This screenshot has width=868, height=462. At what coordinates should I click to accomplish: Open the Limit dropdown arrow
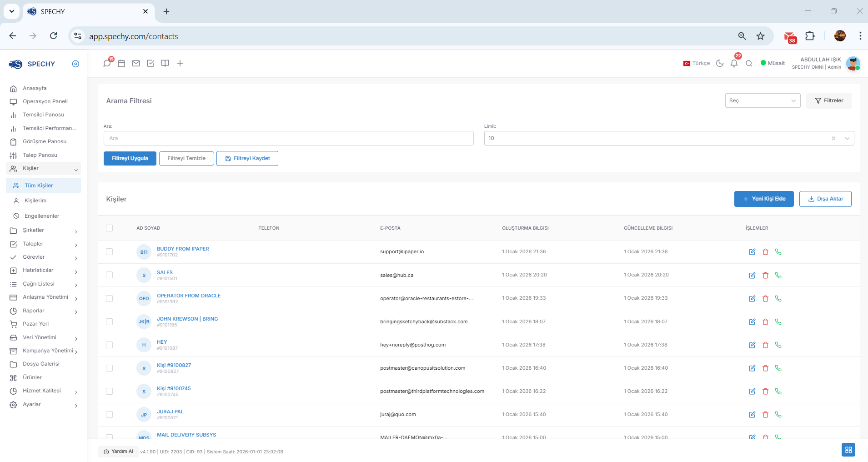[x=847, y=138]
